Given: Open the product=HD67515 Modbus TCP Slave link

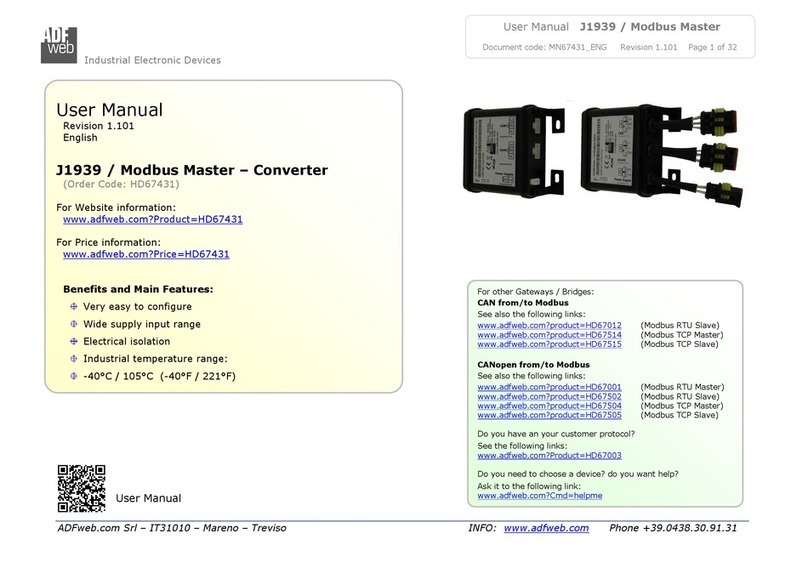Looking at the screenshot, I should tap(549, 344).
